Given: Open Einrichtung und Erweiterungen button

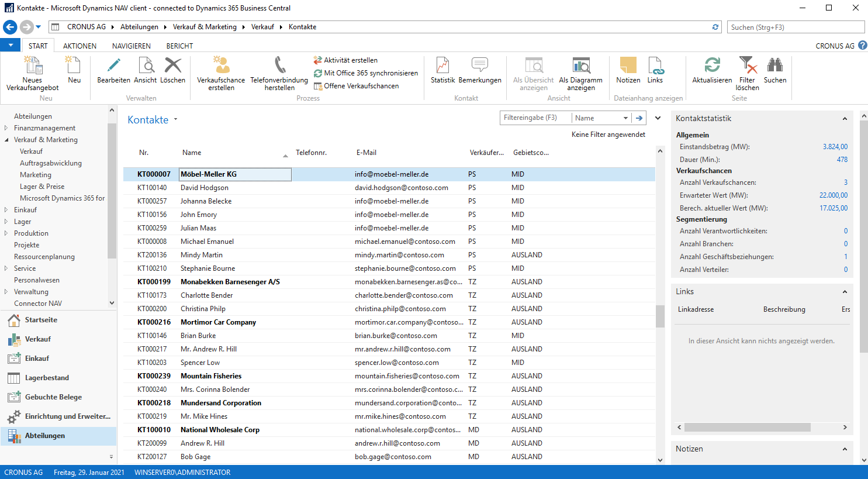Looking at the screenshot, I should coord(58,416).
